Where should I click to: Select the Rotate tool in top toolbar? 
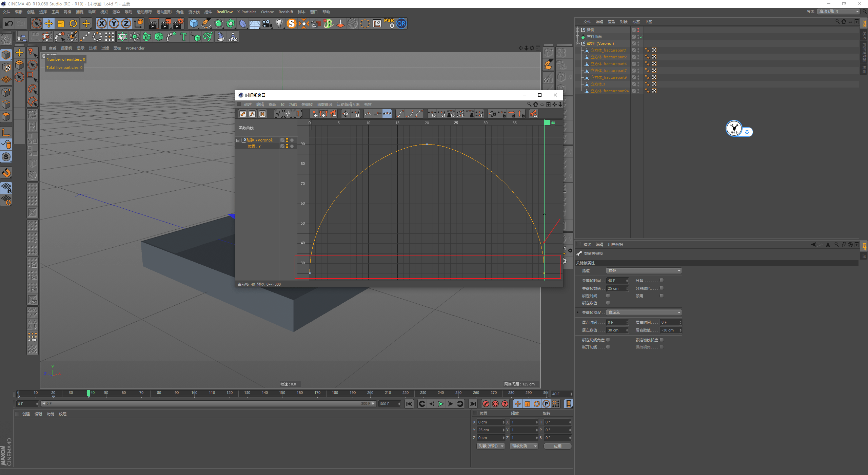tap(73, 23)
